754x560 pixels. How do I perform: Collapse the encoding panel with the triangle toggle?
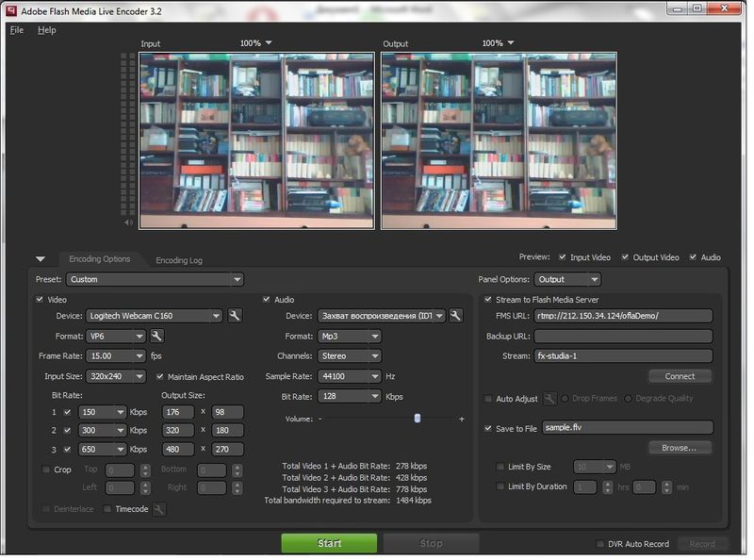tap(41, 259)
